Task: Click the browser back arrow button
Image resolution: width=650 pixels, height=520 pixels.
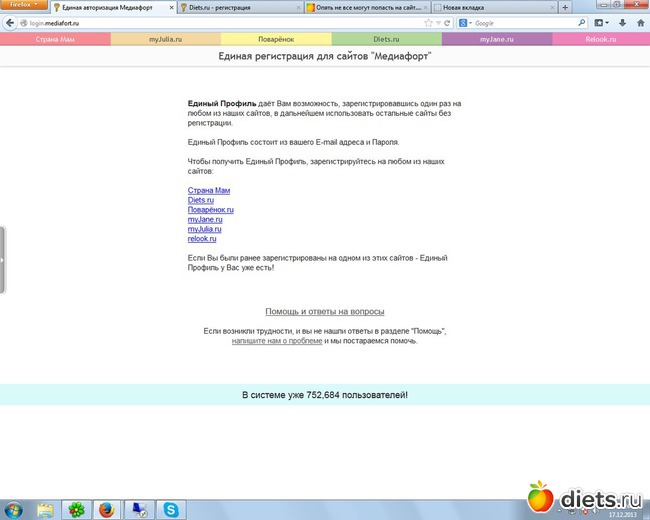Action: pyautogui.click(x=8, y=22)
